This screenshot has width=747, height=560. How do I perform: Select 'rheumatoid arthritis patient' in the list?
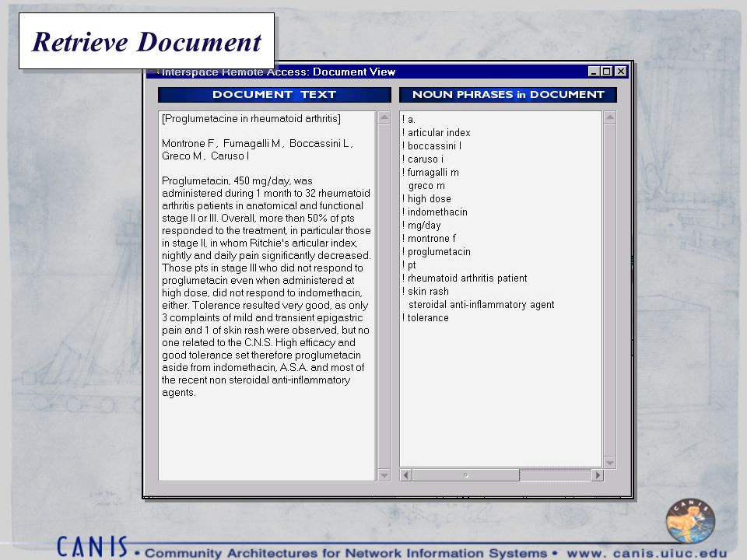click(x=467, y=278)
